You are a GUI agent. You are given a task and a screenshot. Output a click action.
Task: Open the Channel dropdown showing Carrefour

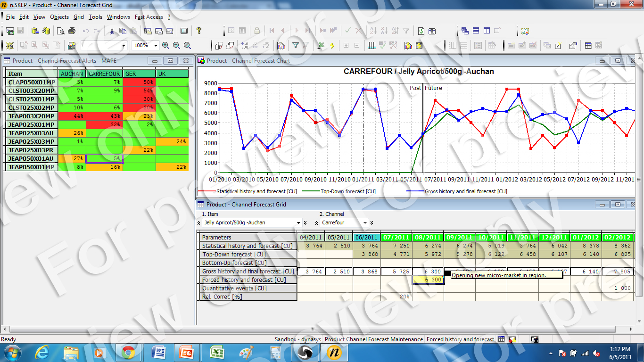point(365,223)
